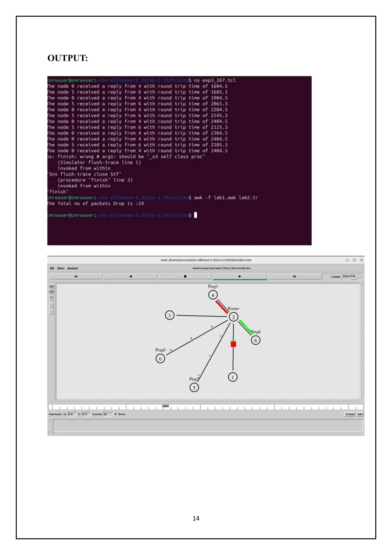Click page number 14
This screenshot has width=392, height=555.
tap(196, 518)
